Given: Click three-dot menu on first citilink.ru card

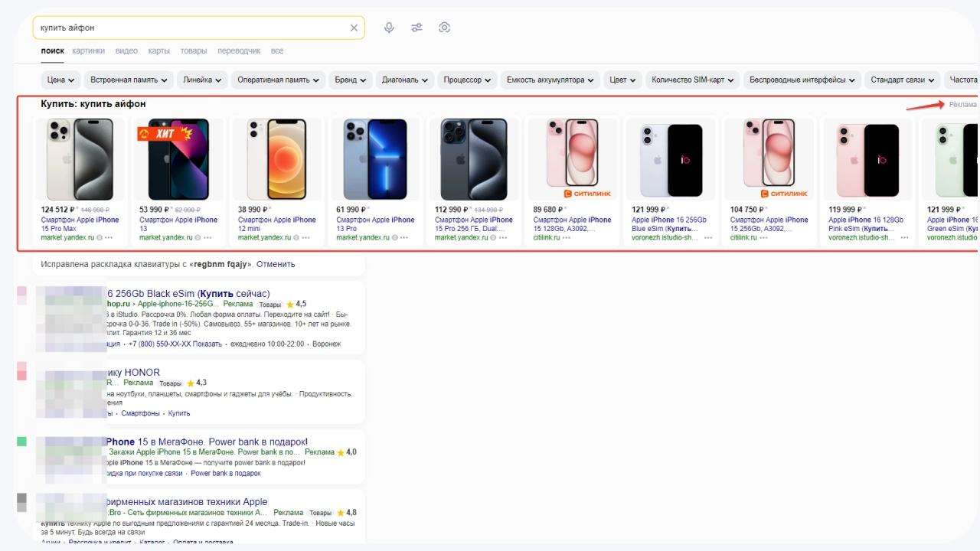Looking at the screenshot, I should pos(567,238).
